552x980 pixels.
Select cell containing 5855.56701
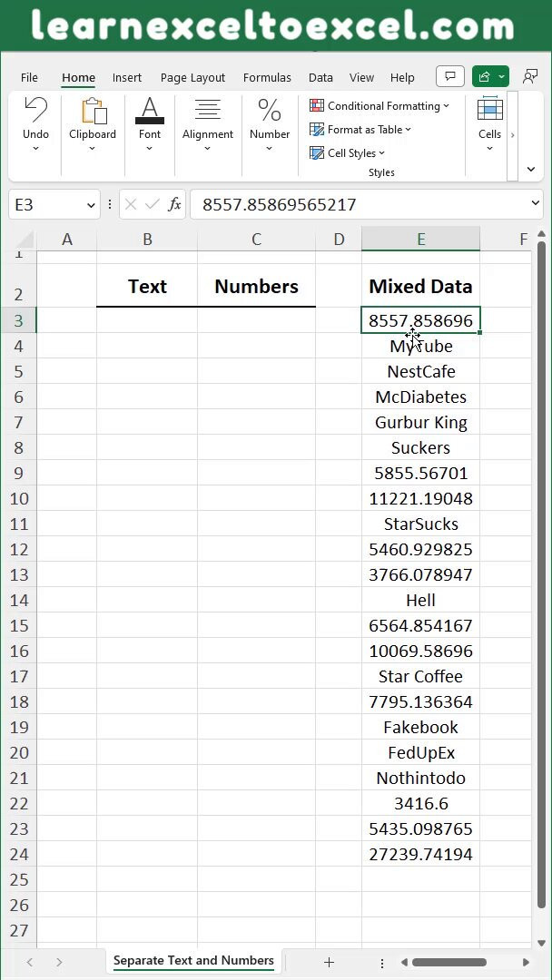pos(420,473)
